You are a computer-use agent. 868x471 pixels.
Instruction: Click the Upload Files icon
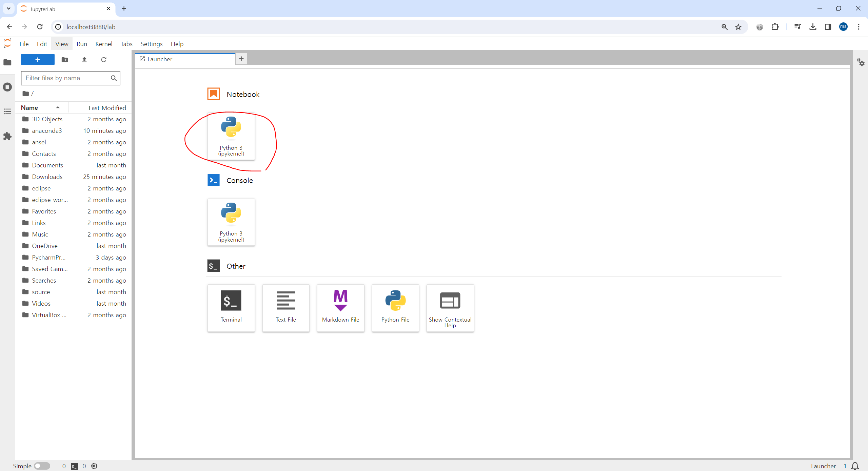84,60
